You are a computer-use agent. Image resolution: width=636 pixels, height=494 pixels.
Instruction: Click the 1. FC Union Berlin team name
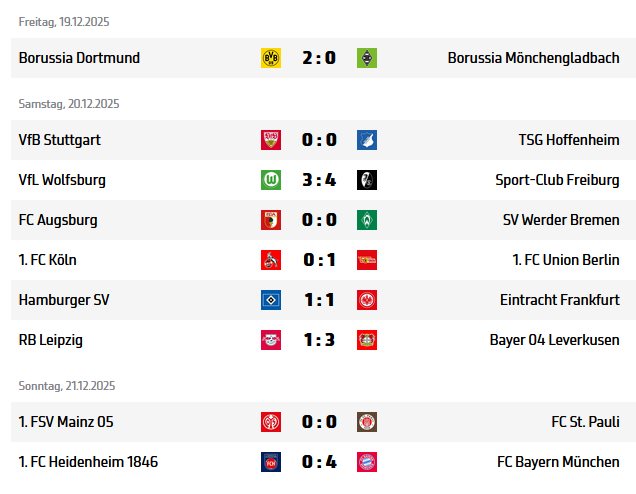[x=565, y=260]
